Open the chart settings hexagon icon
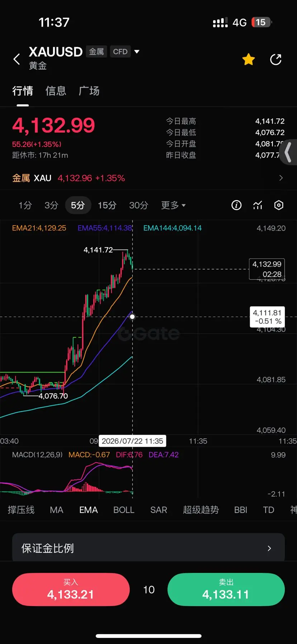This screenshot has height=644, width=297. (x=279, y=205)
